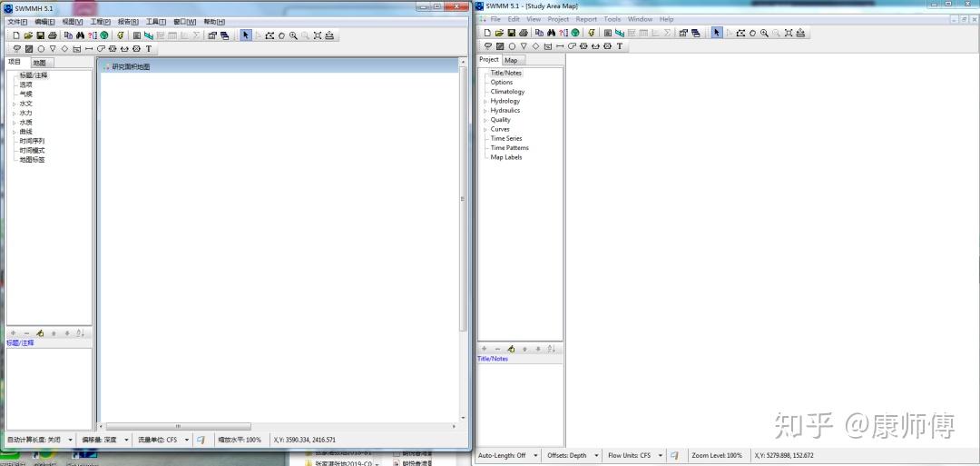This screenshot has width=980, height=466.
Task: Open the Report menu in English SWMM
Action: tap(586, 19)
